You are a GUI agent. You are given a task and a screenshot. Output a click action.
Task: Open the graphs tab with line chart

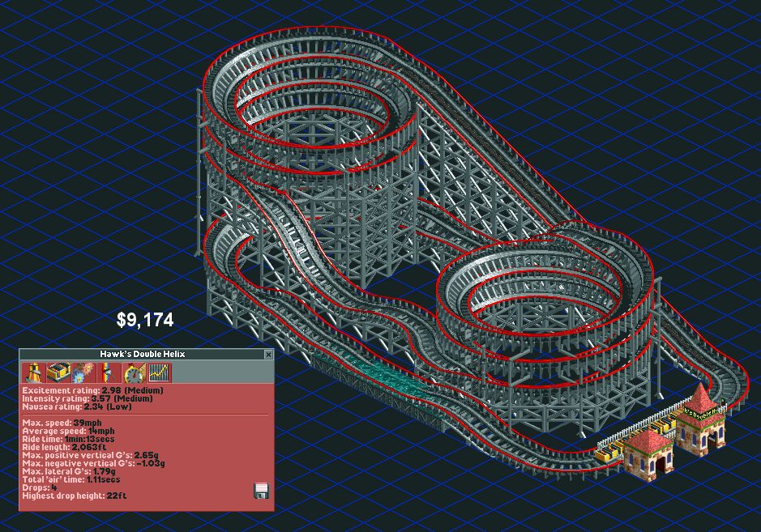[x=159, y=373]
